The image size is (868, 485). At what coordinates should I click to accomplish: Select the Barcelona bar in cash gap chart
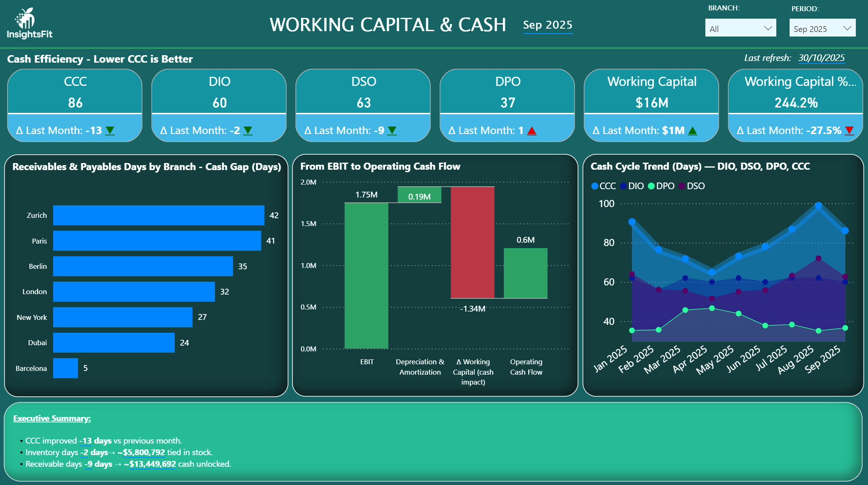click(x=66, y=368)
